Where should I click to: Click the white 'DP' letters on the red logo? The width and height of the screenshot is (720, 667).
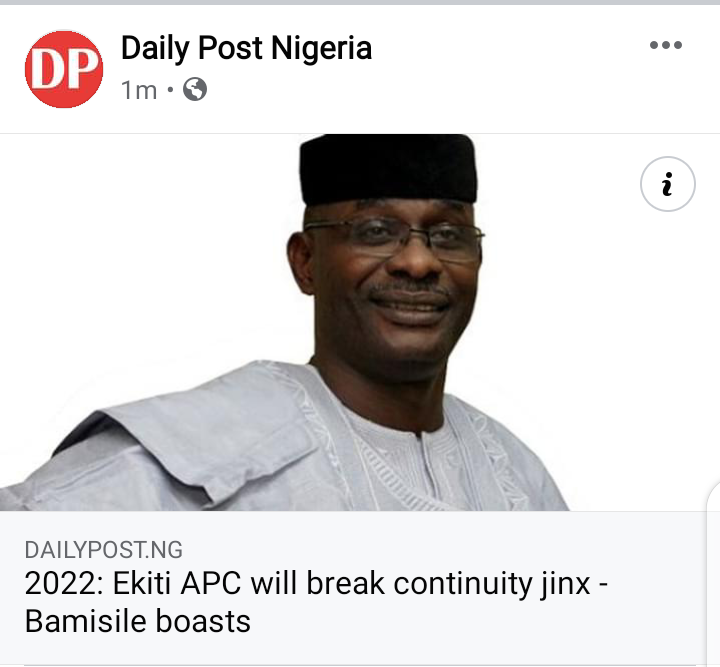click(64, 69)
